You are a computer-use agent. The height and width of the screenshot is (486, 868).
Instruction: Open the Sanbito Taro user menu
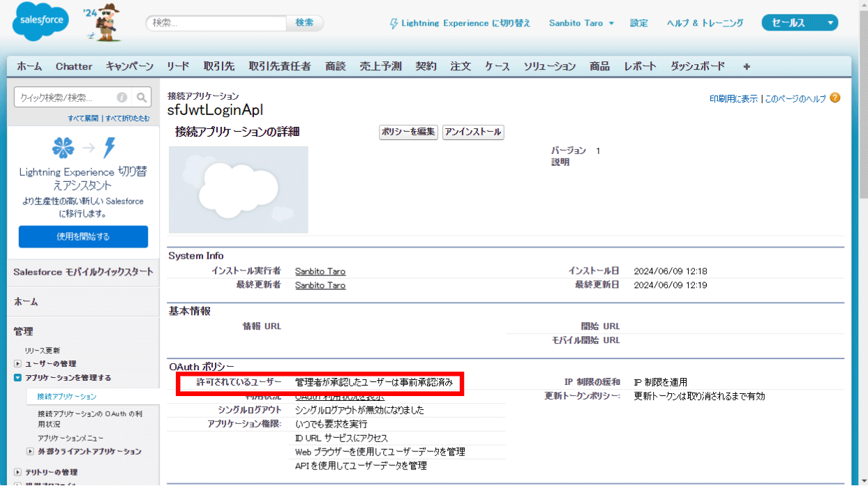581,23
